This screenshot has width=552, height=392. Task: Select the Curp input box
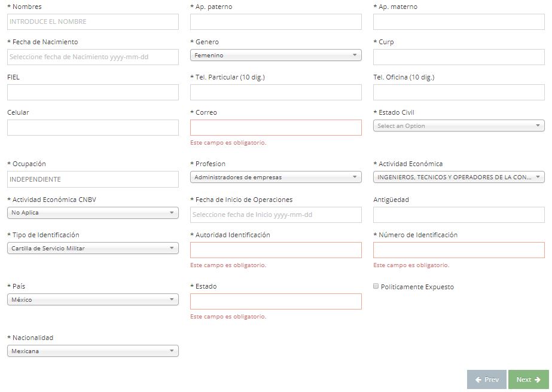[459, 57]
